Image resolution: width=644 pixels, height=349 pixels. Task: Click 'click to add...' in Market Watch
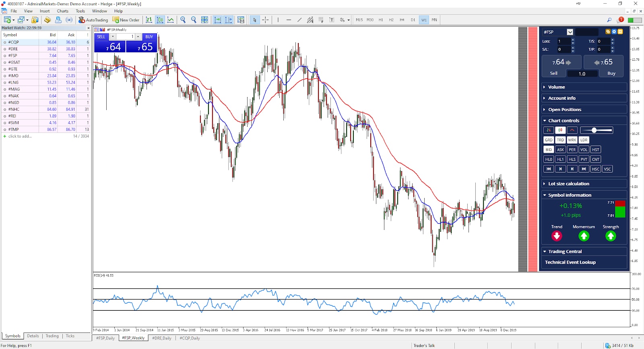click(x=20, y=136)
